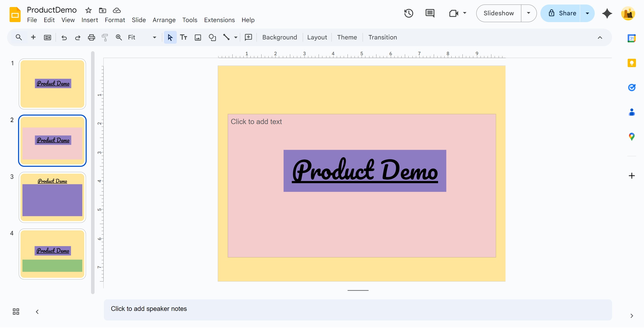This screenshot has height=328, width=644.
Task: Start the Slideshow
Action: pos(499,13)
